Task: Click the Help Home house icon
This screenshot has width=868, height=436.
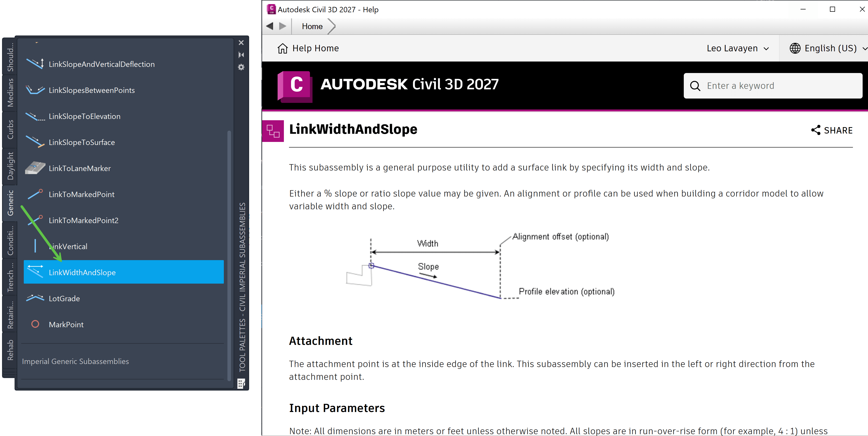Action: tap(282, 48)
